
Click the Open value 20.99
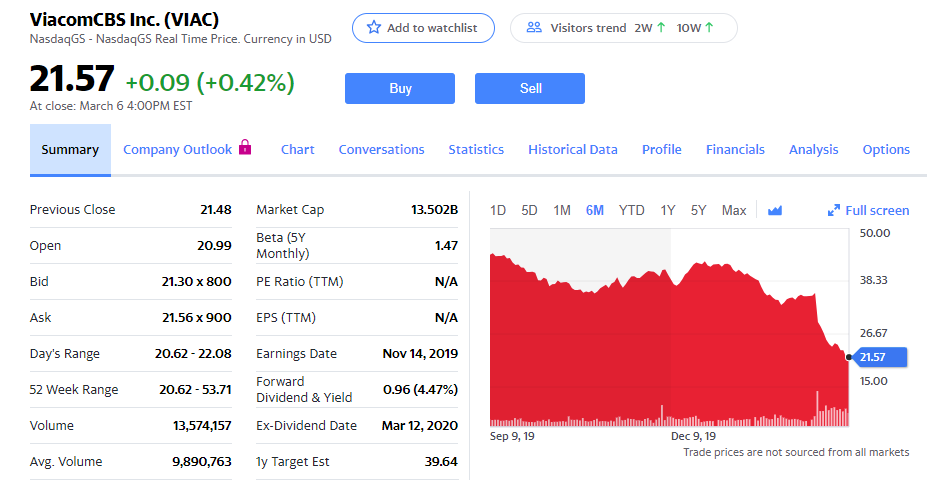point(214,245)
